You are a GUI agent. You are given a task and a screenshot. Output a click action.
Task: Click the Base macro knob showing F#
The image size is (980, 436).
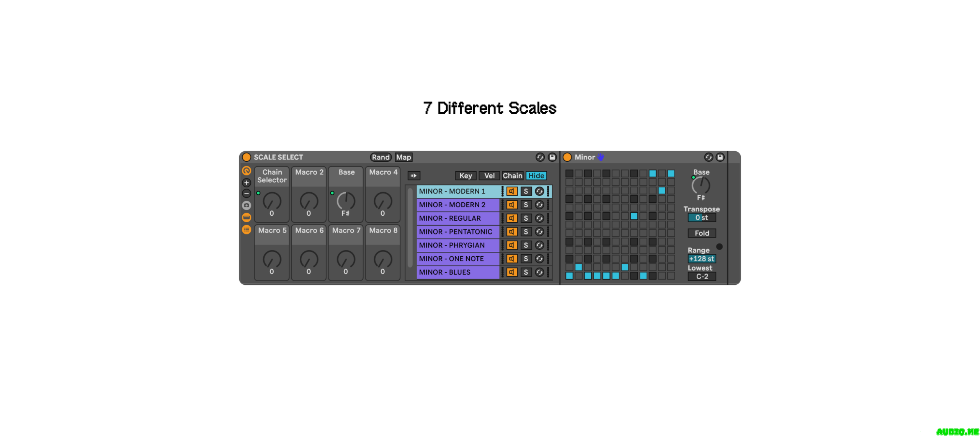[x=346, y=201]
